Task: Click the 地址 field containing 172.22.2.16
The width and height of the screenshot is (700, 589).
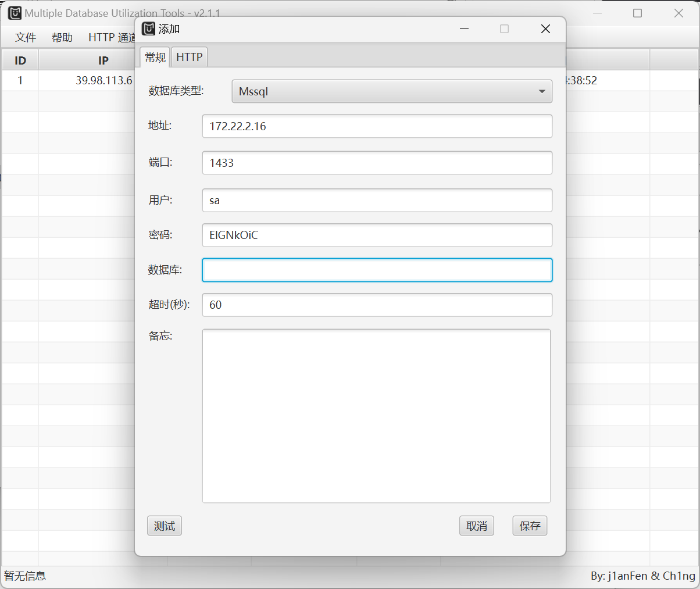Action: (x=377, y=126)
